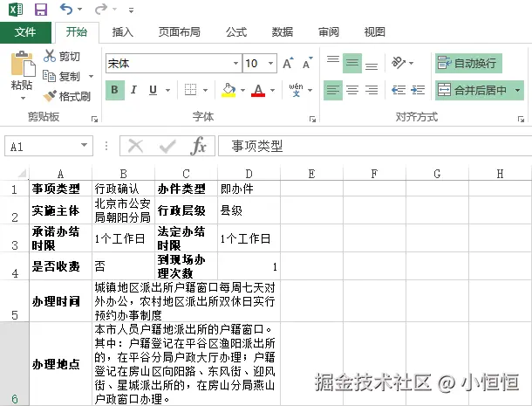532x406 pixels.
Task: Apply cell borders icon
Action: click(x=190, y=90)
